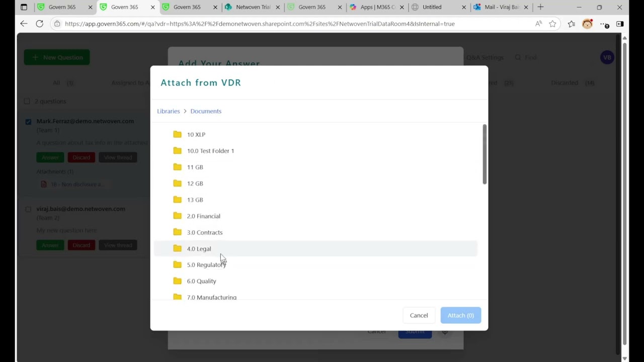Open the favorites list icon
Image resolution: width=644 pixels, height=362 pixels.
[x=572, y=24]
